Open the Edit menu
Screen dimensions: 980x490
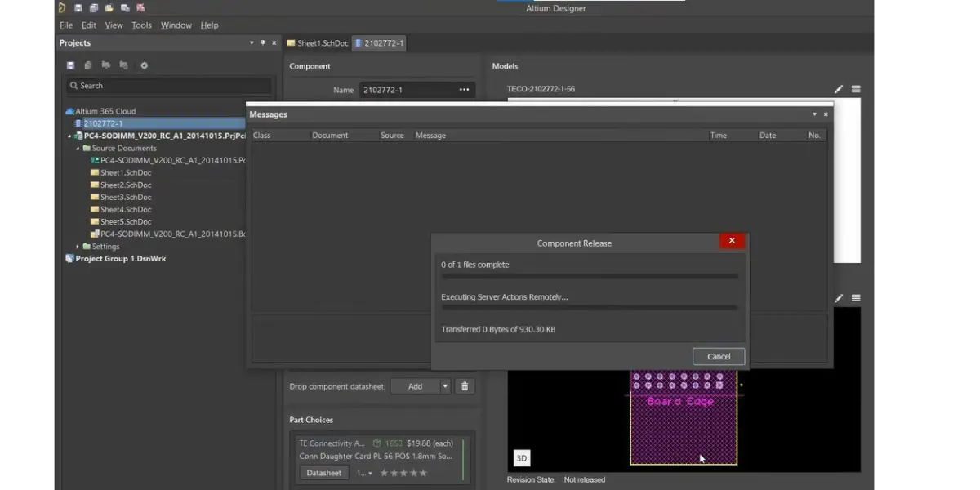tap(89, 25)
